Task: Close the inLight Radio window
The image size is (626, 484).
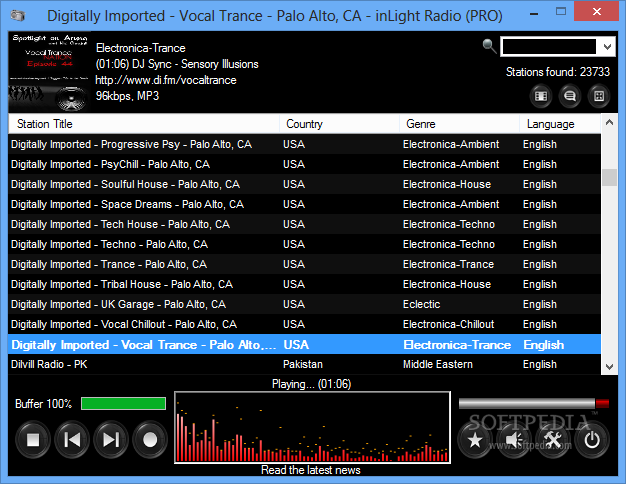Action: tap(597, 12)
